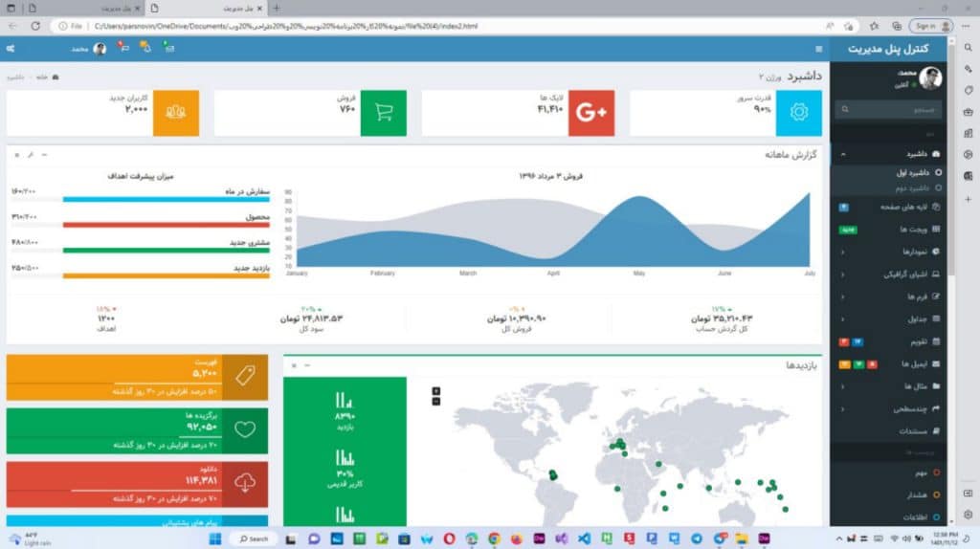Image resolution: width=980 pixels, height=549 pixels.
Task: Close the visits panel with X button
Action: coord(294,365)
